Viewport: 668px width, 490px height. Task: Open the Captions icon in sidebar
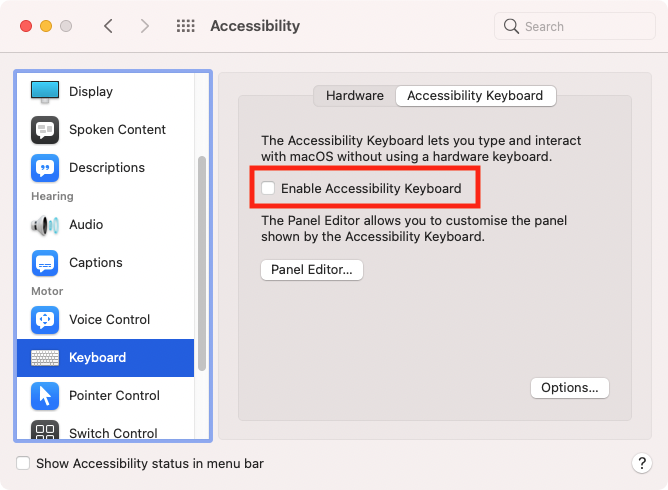tap(45, 263)
